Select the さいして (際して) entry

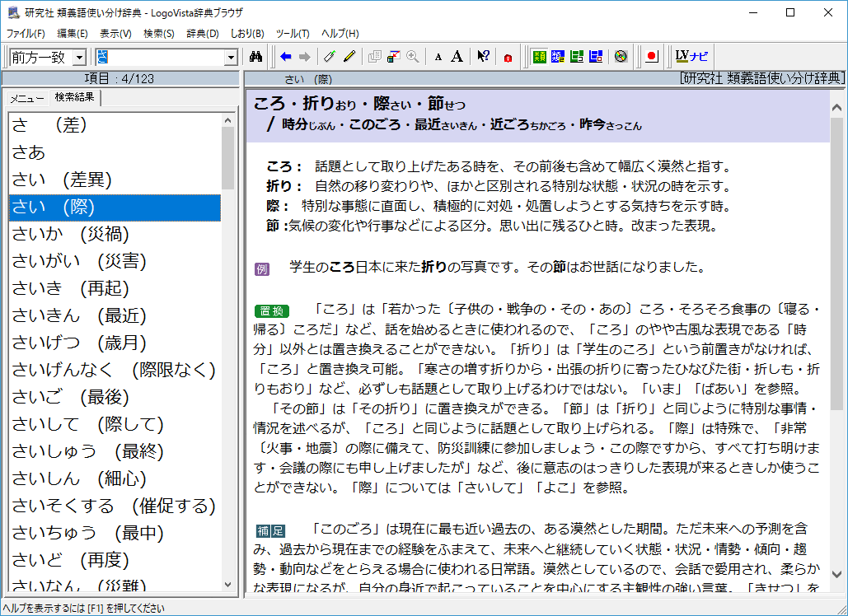[115, 425]
